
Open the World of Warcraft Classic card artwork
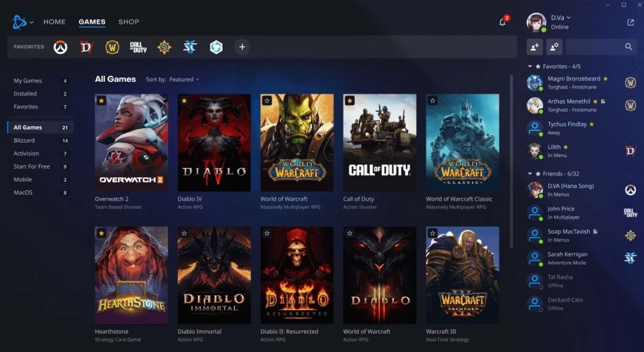pyautogui.click(x=462, y=143)
